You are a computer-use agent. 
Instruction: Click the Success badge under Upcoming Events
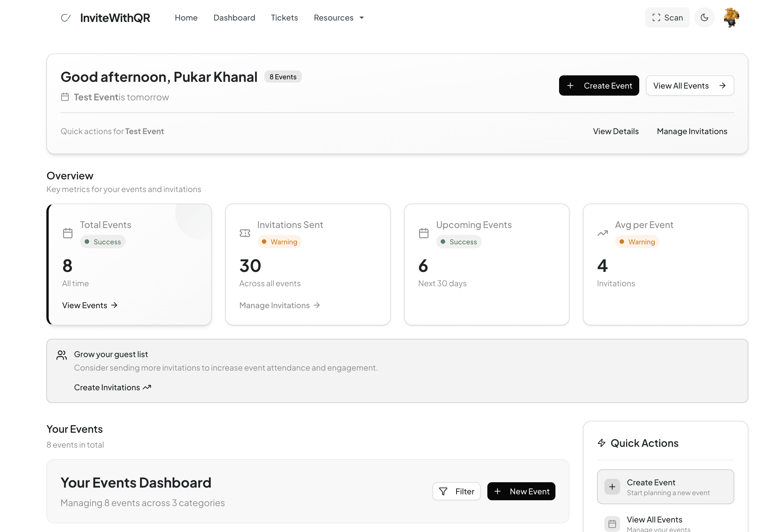(x=459, y=242)
